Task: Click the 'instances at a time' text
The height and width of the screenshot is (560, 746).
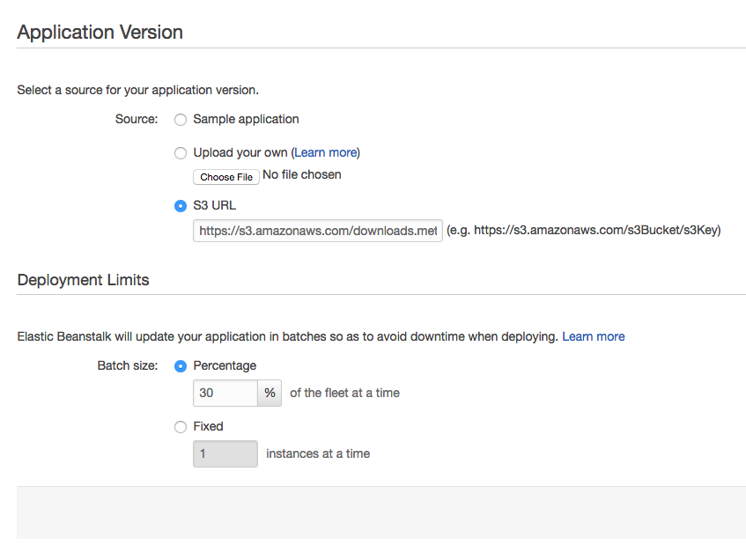Action: pos(318,454)
